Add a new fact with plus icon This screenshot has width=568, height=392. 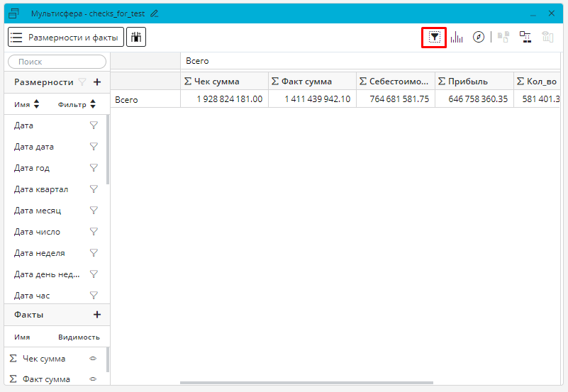(x=97, y=314)
